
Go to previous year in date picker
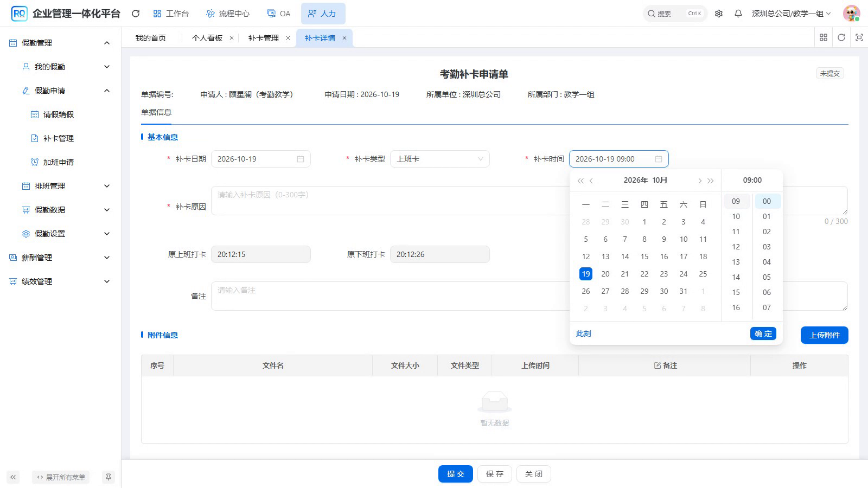click(580, 181)
